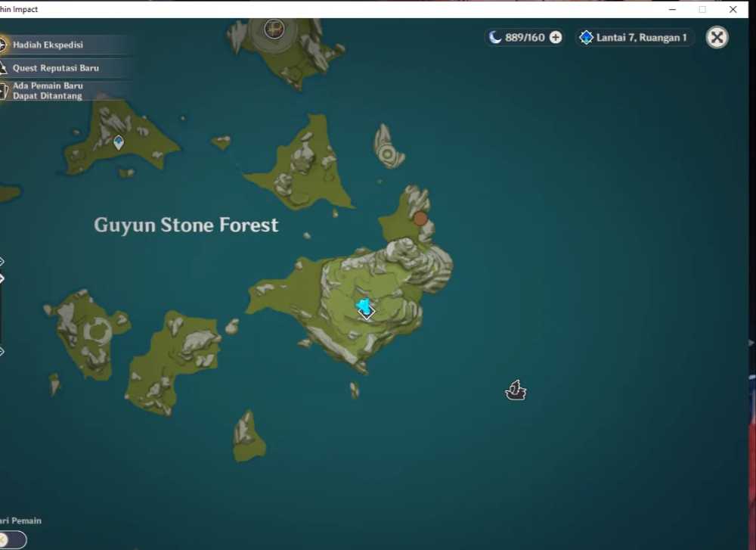Click the zoom slider handle on left edge
Screen dimensions: 756x550
point(2,278)
